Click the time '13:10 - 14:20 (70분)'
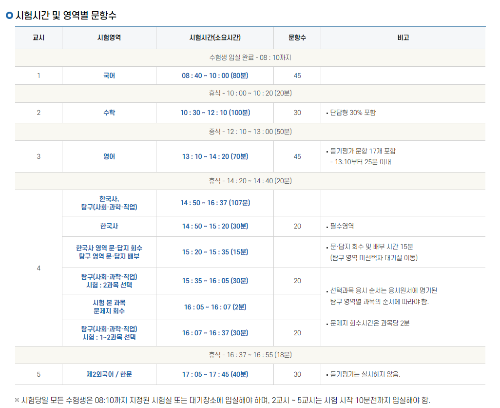The height and width of the screenshot is (408, 500). click(x=215, y=156)
